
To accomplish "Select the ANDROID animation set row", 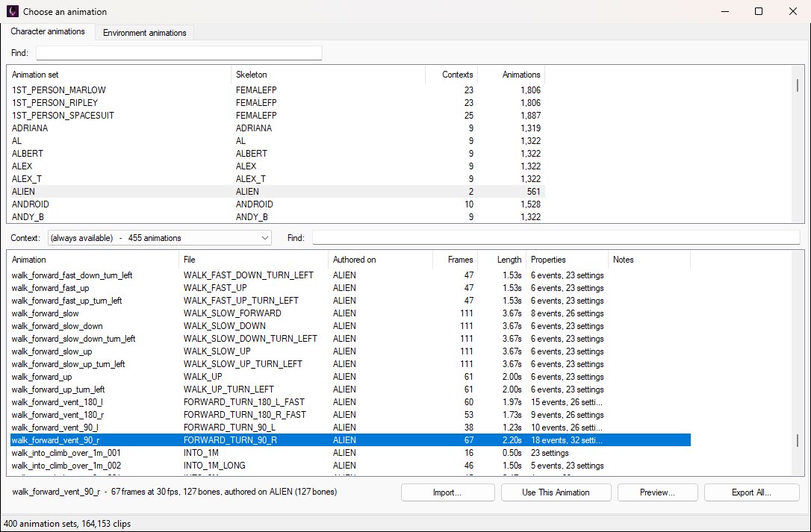I will 277,204.
